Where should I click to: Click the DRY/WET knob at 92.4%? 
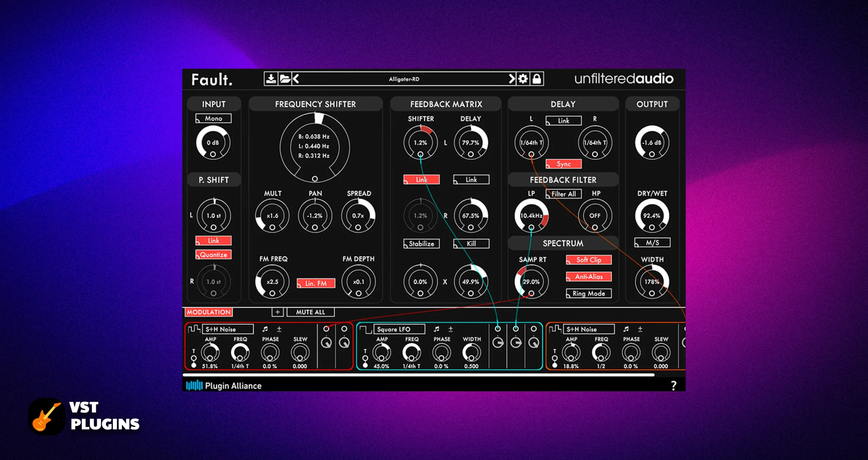point(652,216)
